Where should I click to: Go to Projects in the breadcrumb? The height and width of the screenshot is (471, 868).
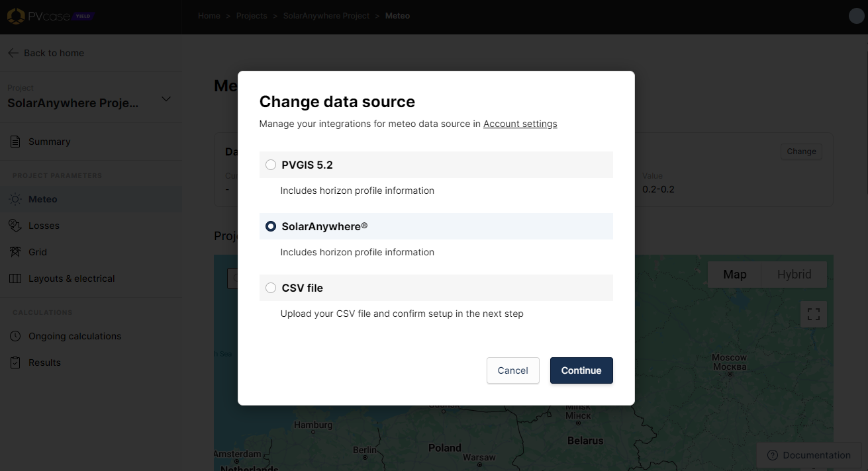point(252,16)
